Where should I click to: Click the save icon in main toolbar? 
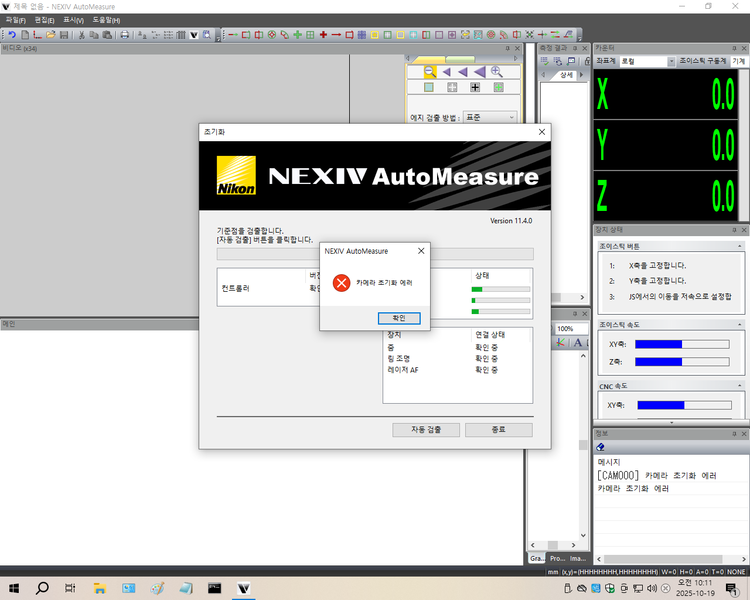tap(64, 35)
